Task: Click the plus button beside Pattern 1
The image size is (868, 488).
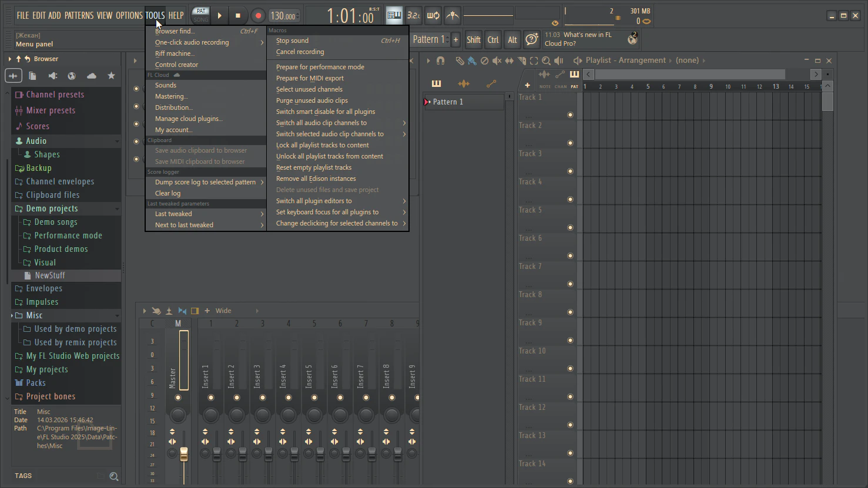Action: coord(455,39)
